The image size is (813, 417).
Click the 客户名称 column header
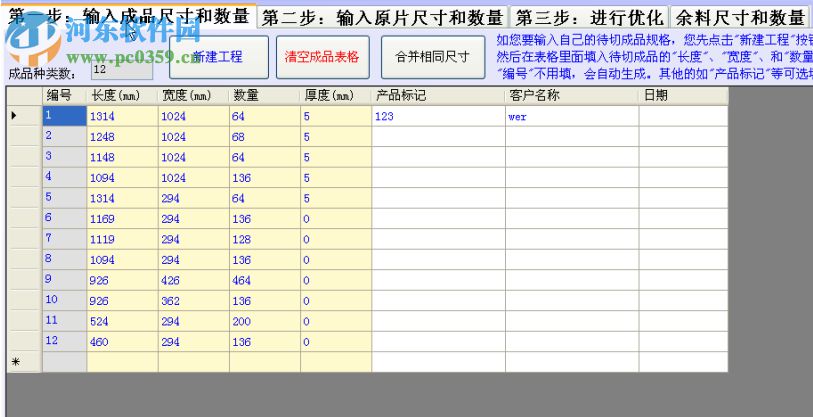coord(572,95)
